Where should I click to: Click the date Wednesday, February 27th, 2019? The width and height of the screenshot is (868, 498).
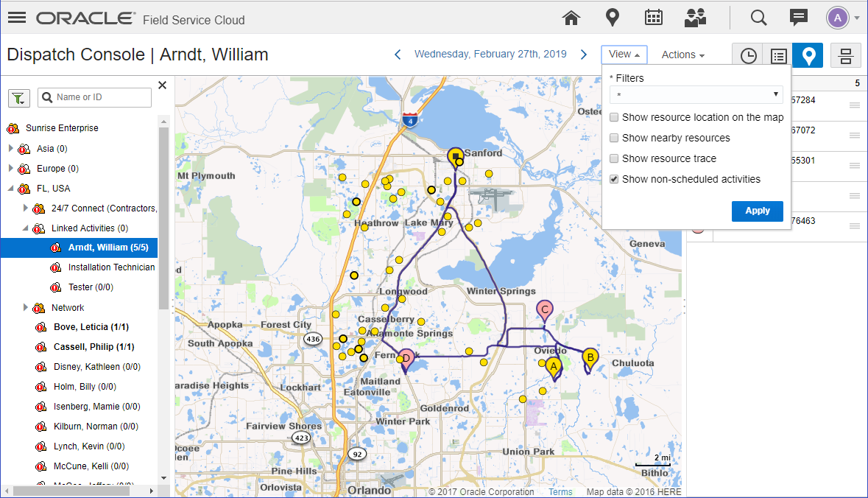(x=490, y=55)
